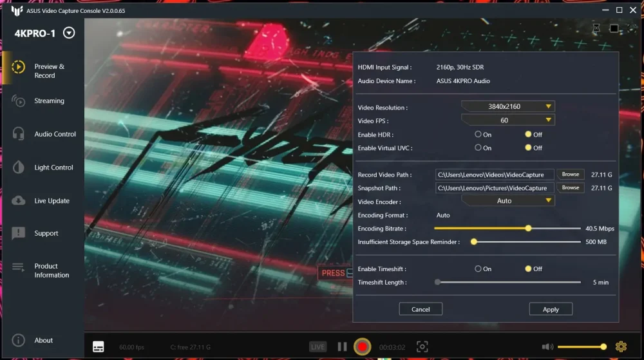Open the Video Resolution dropdown

(x=507, y=106)
